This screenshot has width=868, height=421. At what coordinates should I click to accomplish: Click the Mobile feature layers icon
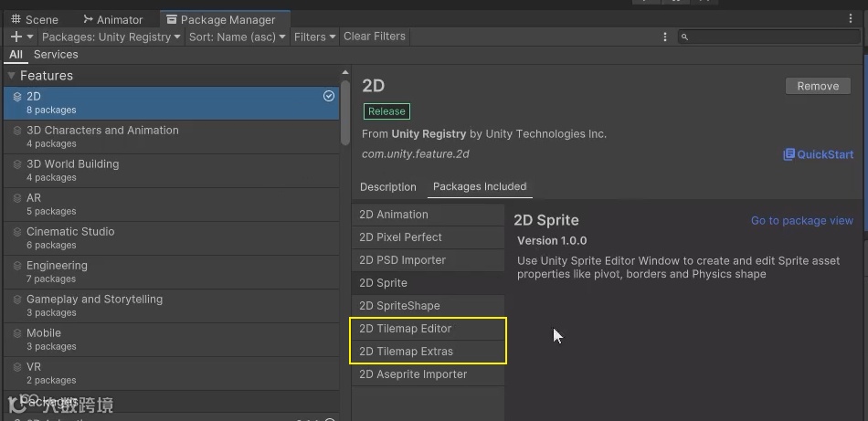click(x=17, y=333)
